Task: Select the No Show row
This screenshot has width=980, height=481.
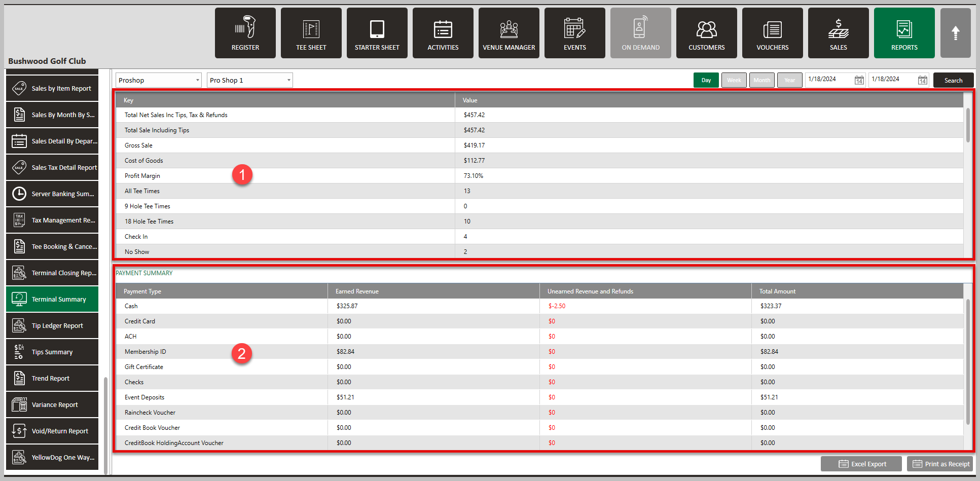Action: pos(539,251)
